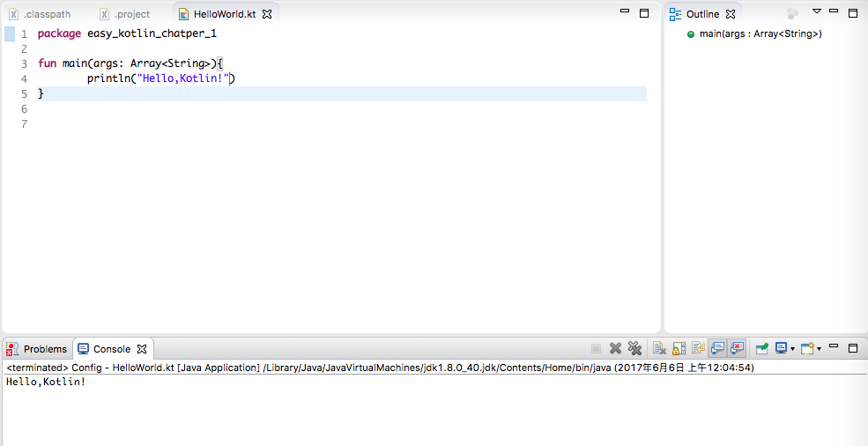Screen dimensions: 868x446
Task: Minimize the editor area
Action: pyautogui.click(x=625, y=11)
